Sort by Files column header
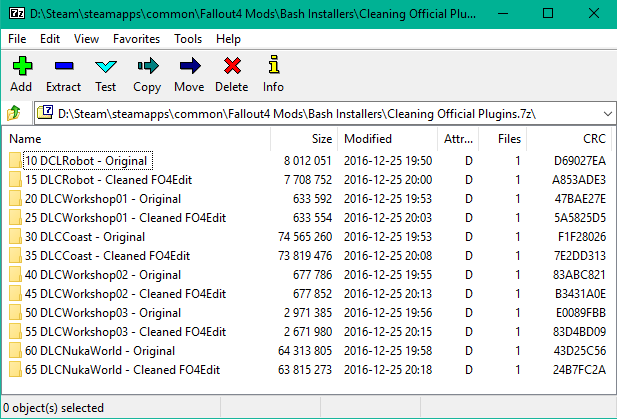Viewport: 617px width, 419px height. coord(502,139)
